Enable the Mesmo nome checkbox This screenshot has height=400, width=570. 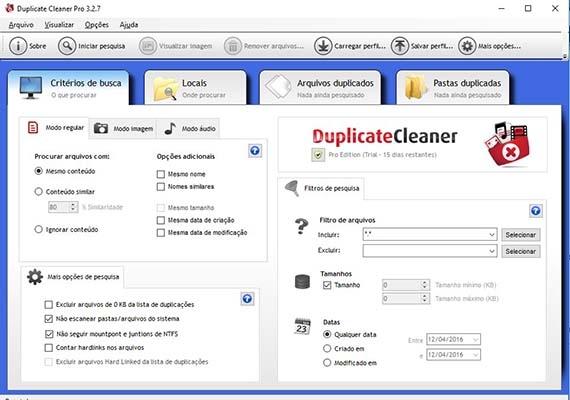coord(161,174)
